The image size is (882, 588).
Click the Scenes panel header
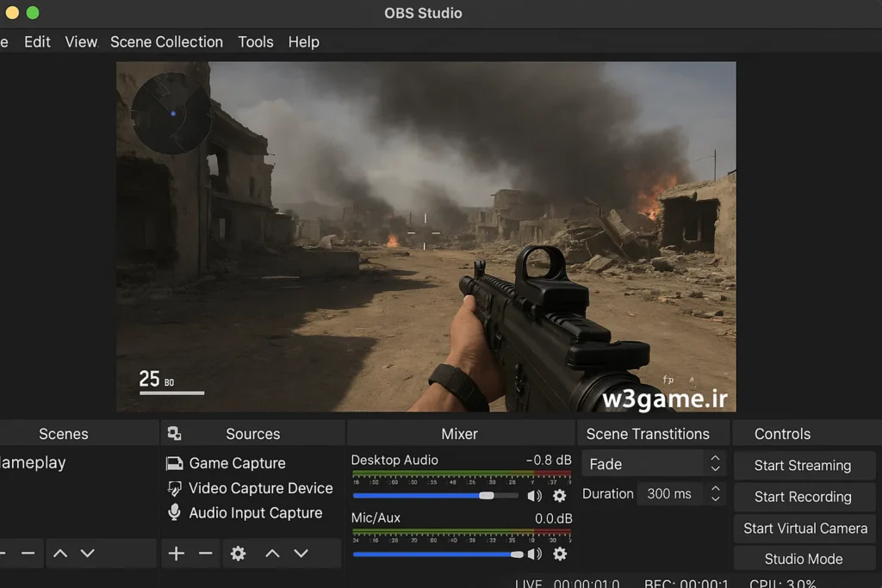point(64,434)
